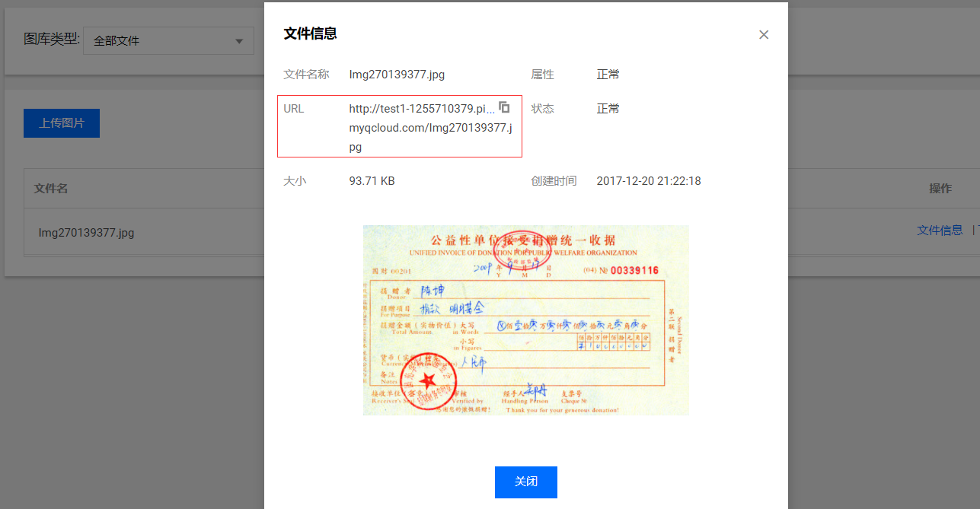Click the donation receipt image preview
The image size is (980, 509).
[x=526, y=320]
